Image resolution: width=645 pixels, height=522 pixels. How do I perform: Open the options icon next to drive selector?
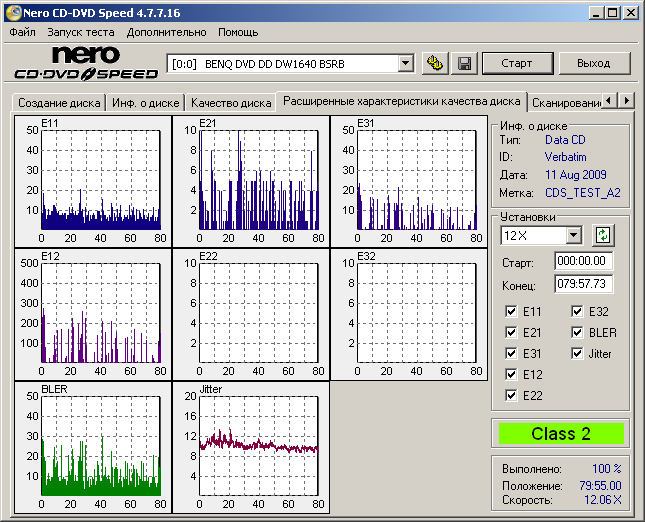pyautogui.click(x=434, y=63)
